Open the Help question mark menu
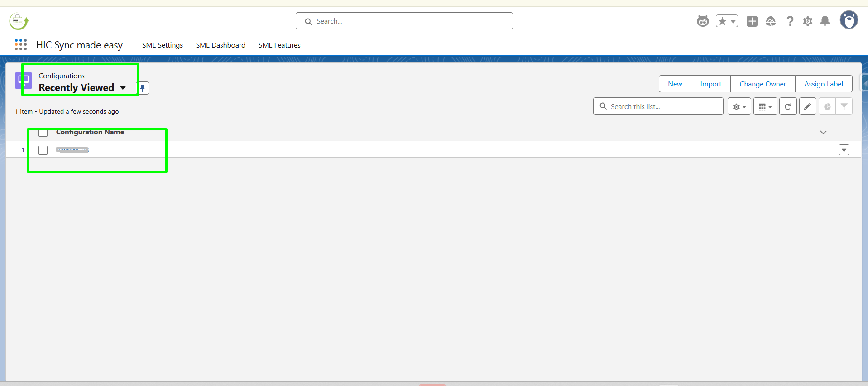Image resolution: width=868 pixels, height=386 pixels. tap(790, 21)
